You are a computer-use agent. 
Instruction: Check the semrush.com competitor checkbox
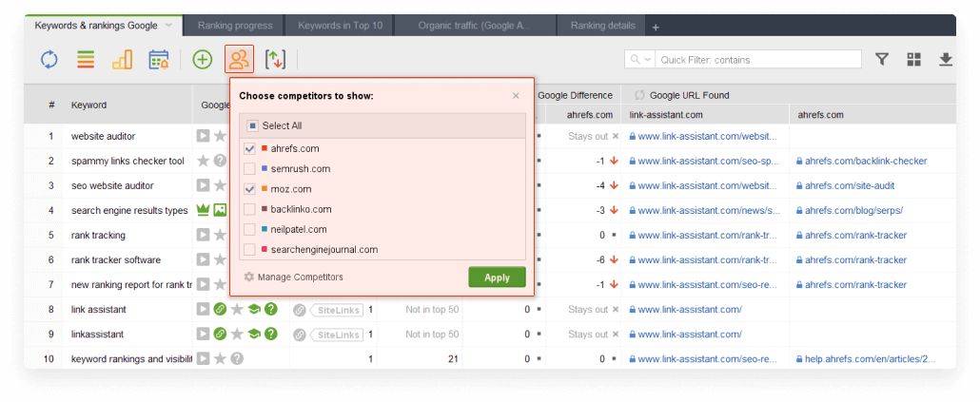[x=249, y=168]
